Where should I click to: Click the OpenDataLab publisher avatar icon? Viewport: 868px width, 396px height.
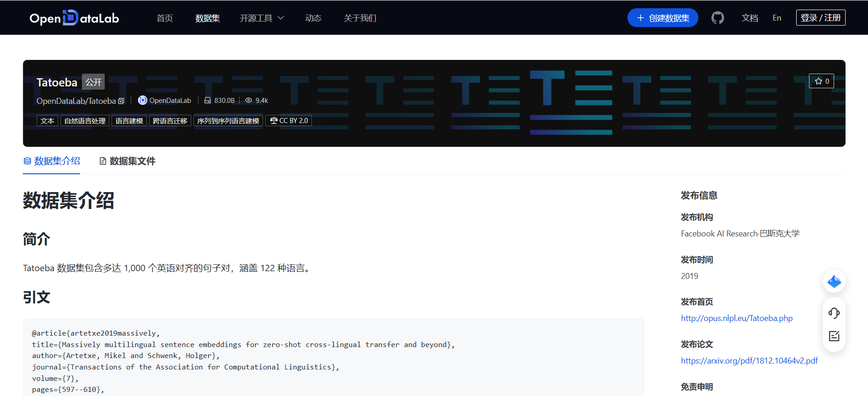pos(143,100)
